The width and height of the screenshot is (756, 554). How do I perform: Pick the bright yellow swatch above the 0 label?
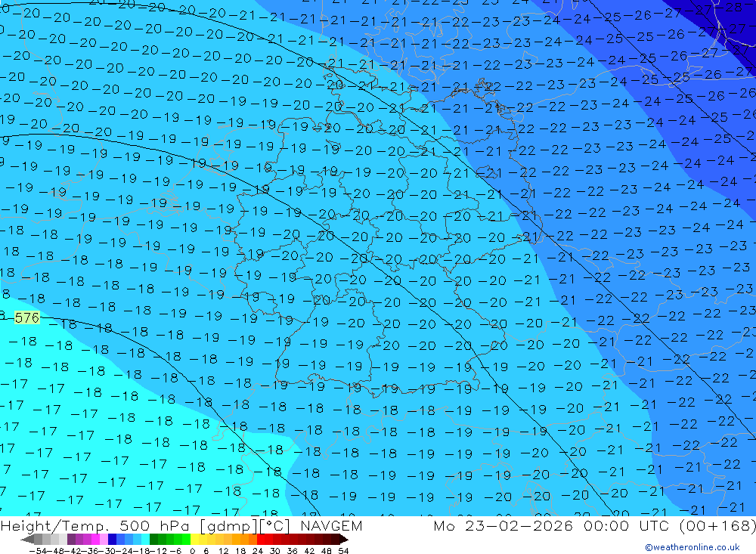pyautogui.click(x=194, y=539)
